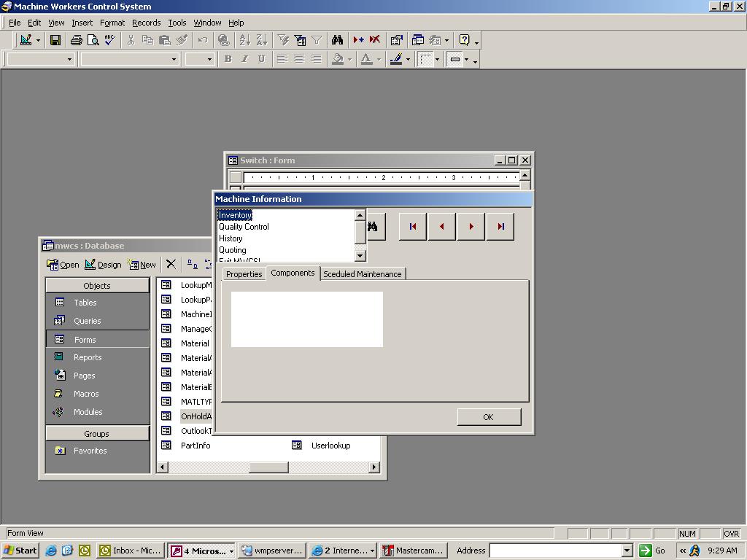Expand the taskbar Address combo box
The height and width of the screenshot is (560, 747).
pos(626,551)
